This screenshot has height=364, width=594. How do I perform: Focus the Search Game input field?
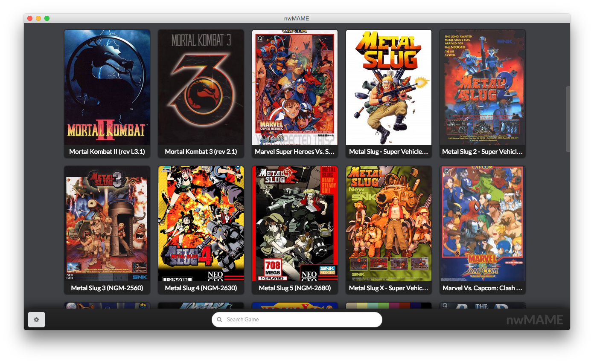(297, 320)
